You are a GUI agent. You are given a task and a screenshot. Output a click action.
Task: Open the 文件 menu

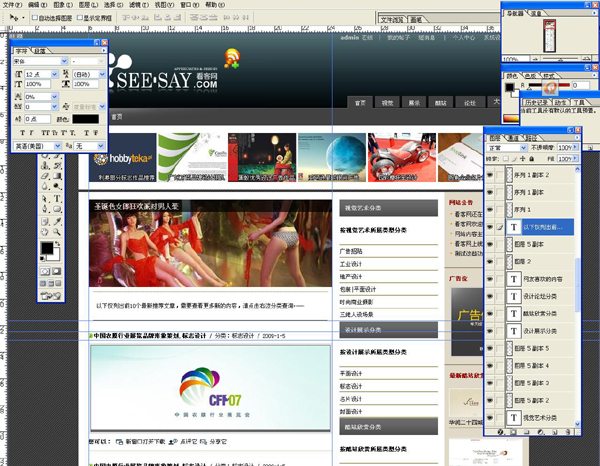(13, 5)
